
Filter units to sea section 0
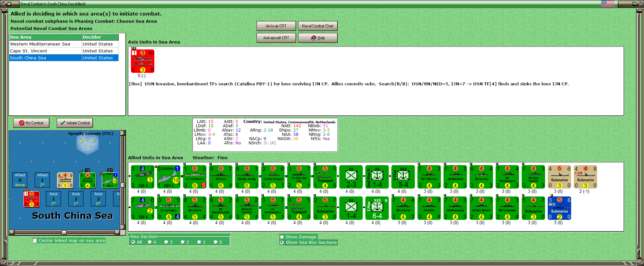(x=216, y=242)
